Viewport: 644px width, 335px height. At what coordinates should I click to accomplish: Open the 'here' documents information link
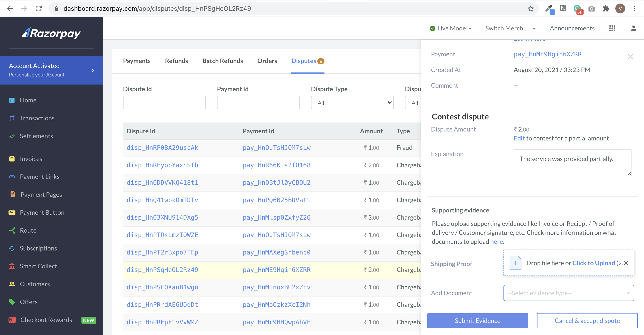coord(496,242)
